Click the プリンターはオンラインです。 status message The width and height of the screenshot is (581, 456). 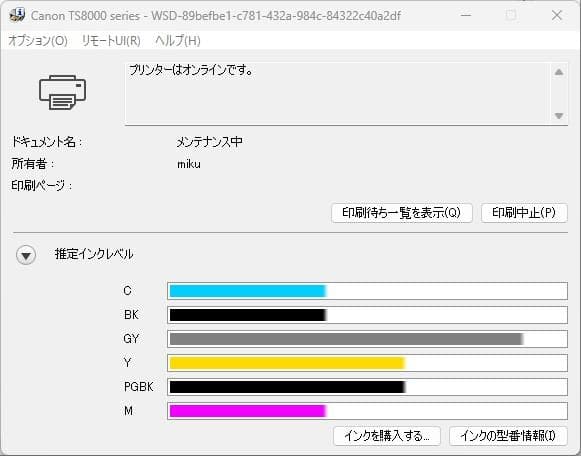point(191,70)
